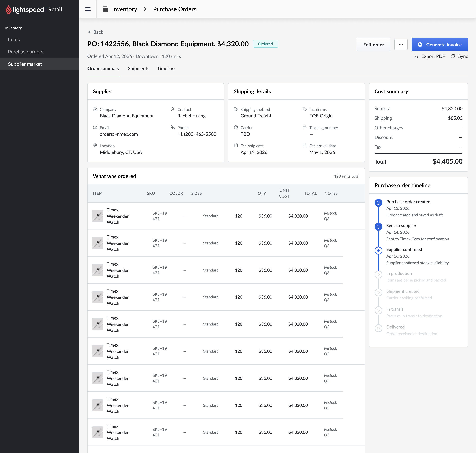The image size is (476, 453).
Task: Click the Tracking number hash icon
Action: coord(304,127)
